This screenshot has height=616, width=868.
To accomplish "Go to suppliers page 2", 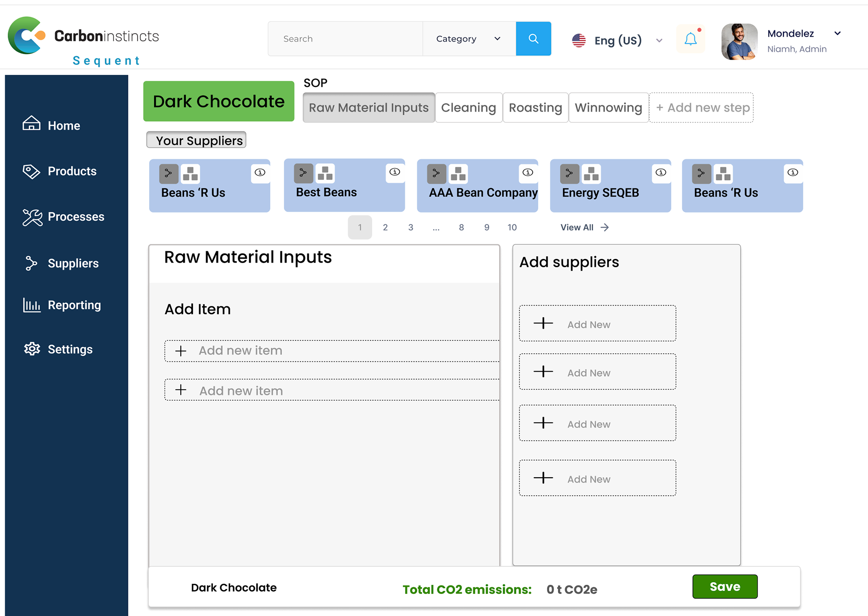I will tap(385, 227).
